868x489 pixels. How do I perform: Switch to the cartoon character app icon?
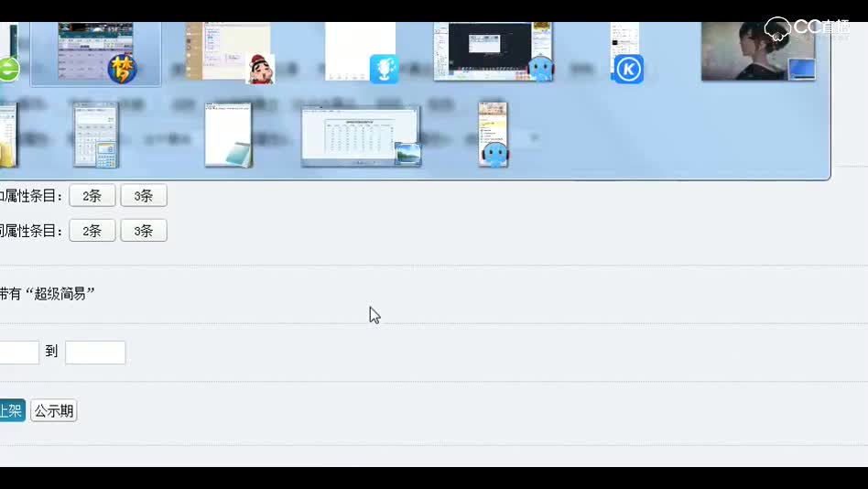260,70
